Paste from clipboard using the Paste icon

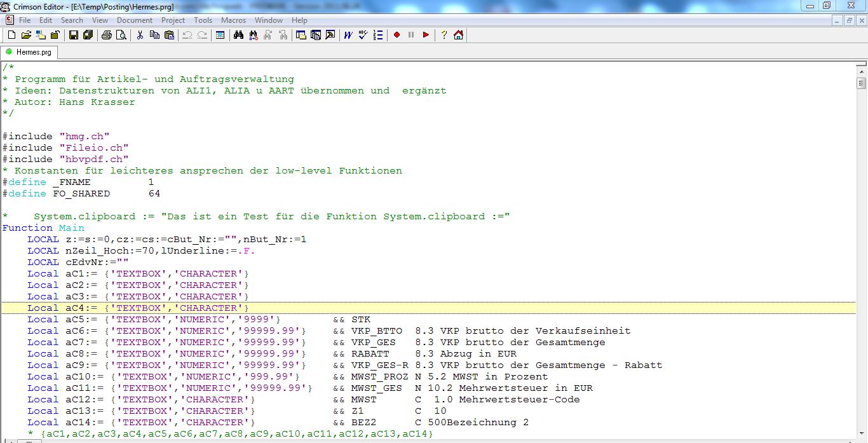click(169, 35)
